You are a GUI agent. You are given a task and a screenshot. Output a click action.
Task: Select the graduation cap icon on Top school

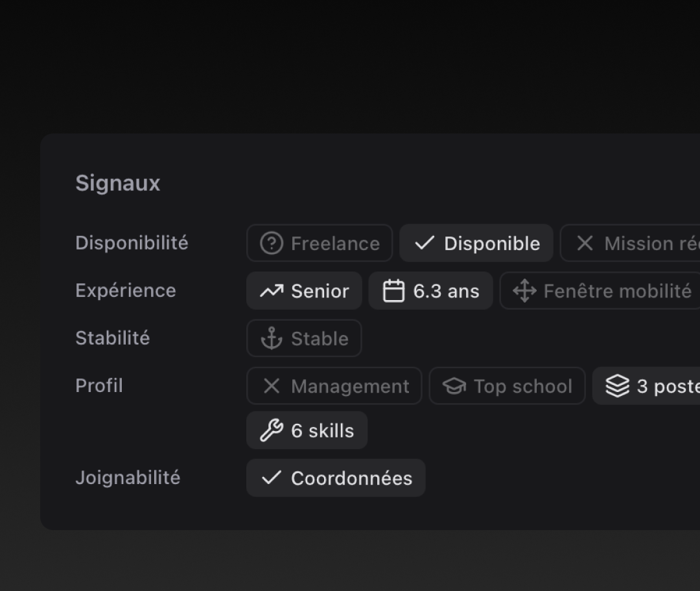tap(455, 386)
